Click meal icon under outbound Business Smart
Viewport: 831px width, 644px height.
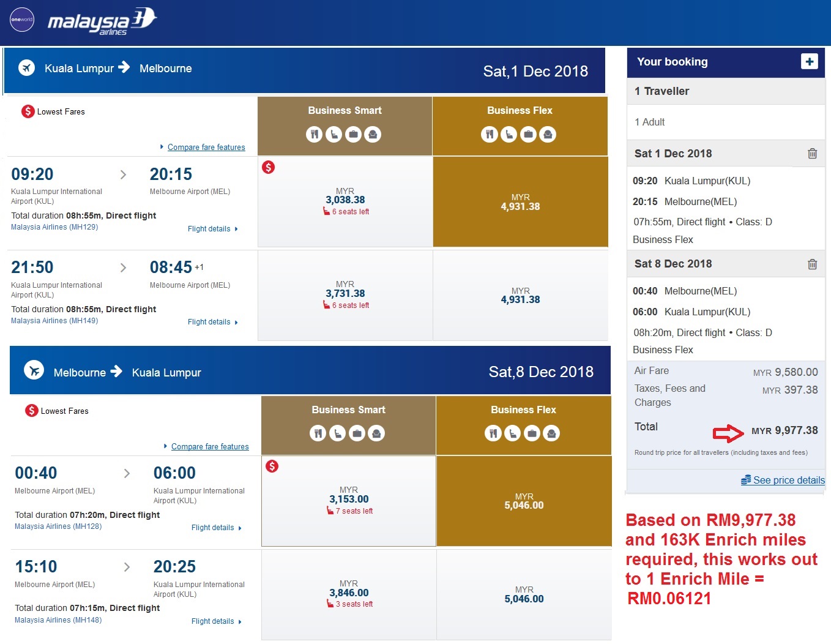315,134
